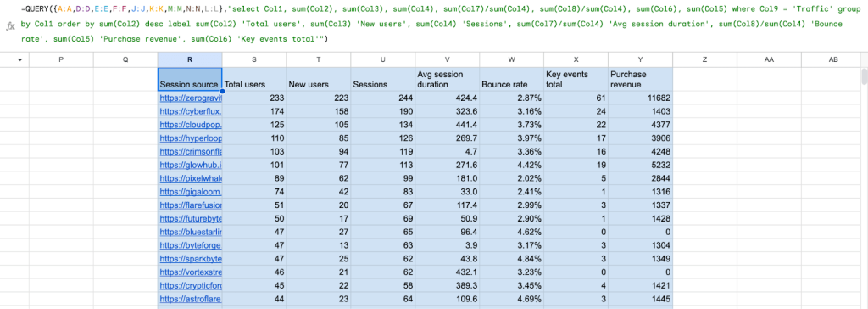
Task: Click the vertical scrollbar thumb
Action: pos(864,76)
